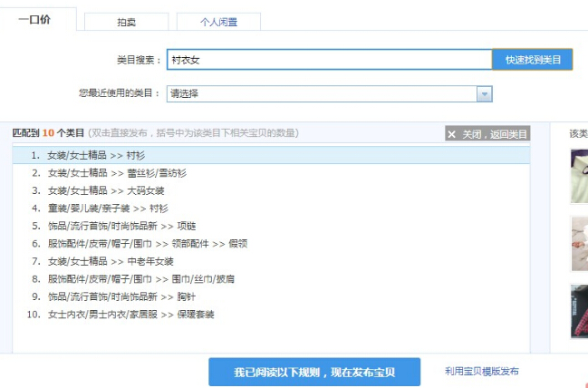
Task: Select category 女装/女士精品 >> 大码女装
Action: (x=106, y=190)
